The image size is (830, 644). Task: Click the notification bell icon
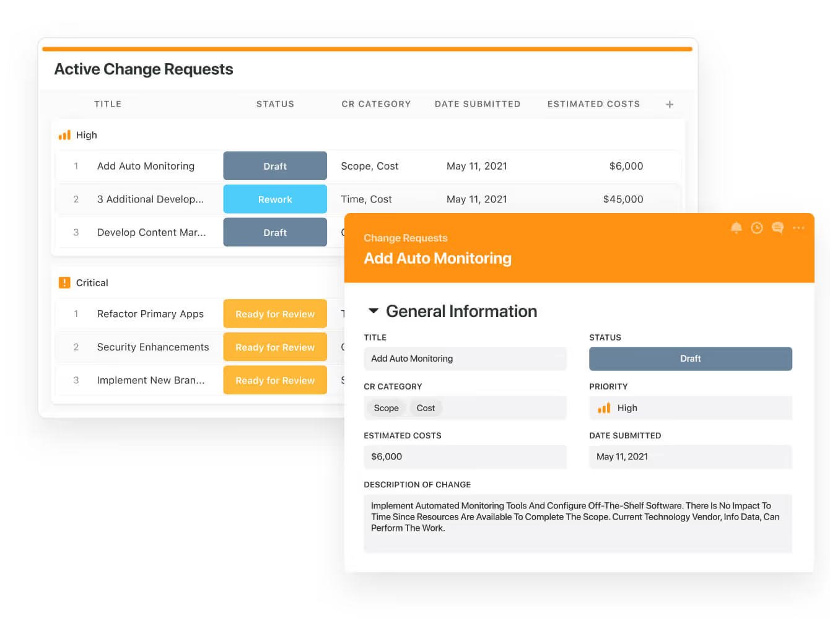click(x=736, y=228)
